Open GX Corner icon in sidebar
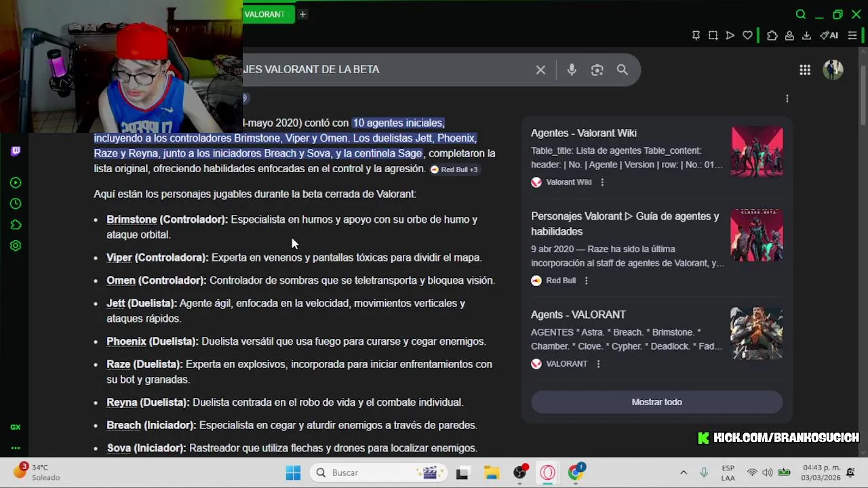Viewport: 868px width, 488px height. click(x=16, y=427)
